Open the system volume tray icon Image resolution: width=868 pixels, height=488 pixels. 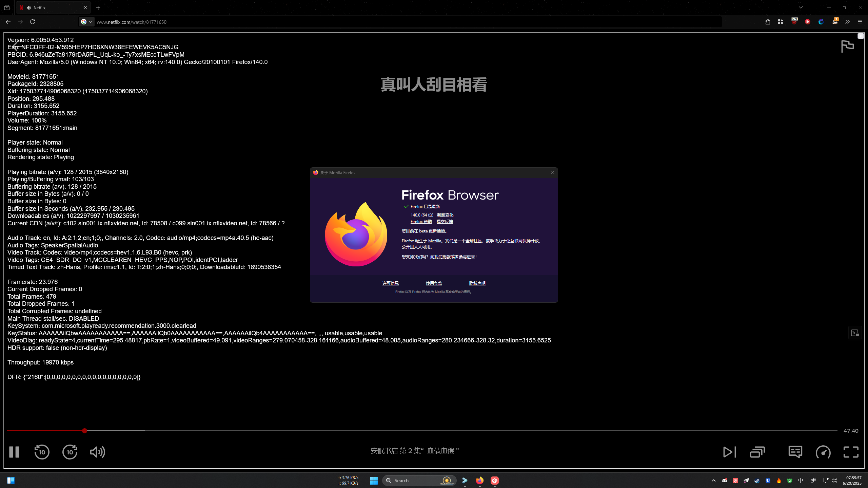[834, 481]
